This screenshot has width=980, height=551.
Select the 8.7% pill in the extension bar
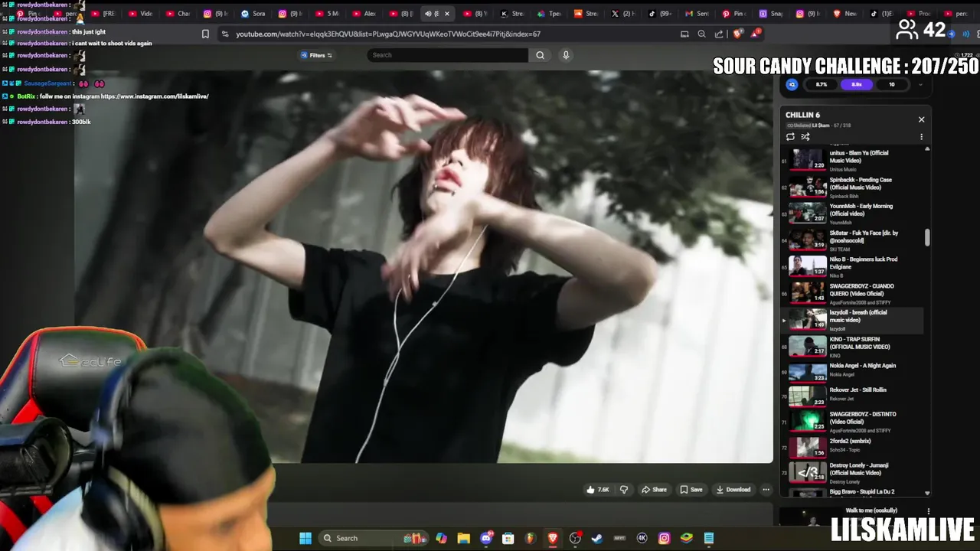[822, 85]
